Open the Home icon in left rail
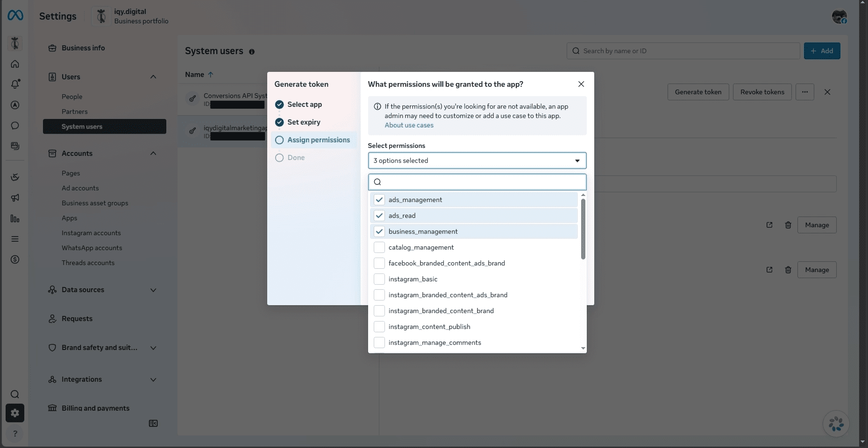 (15, 64)
